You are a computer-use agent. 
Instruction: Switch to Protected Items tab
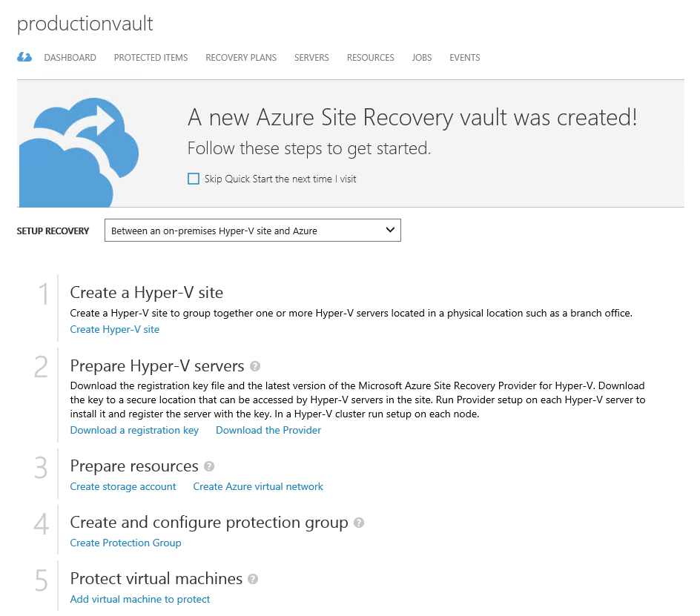tap(151, 58)
